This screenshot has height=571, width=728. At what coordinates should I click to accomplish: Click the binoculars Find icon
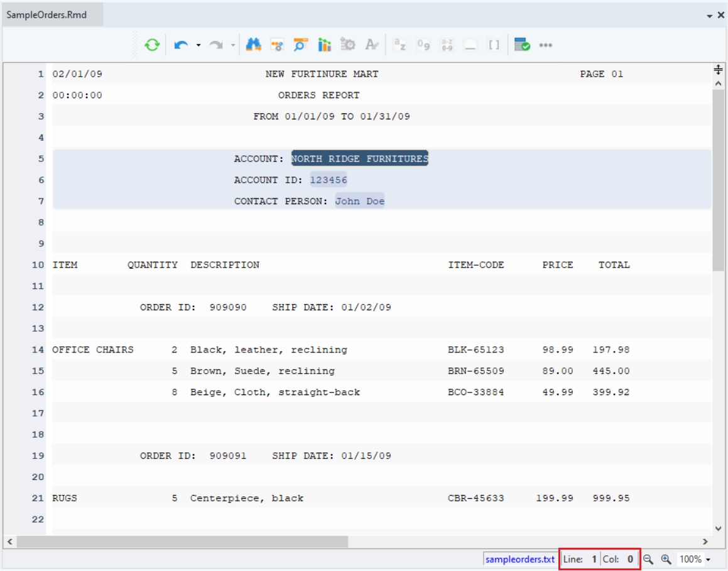253,45
